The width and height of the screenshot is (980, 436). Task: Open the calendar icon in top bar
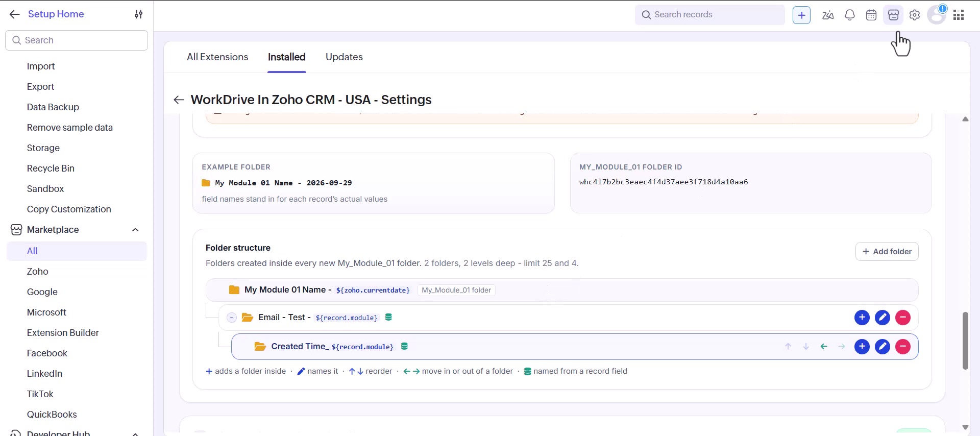coord(871,15)
